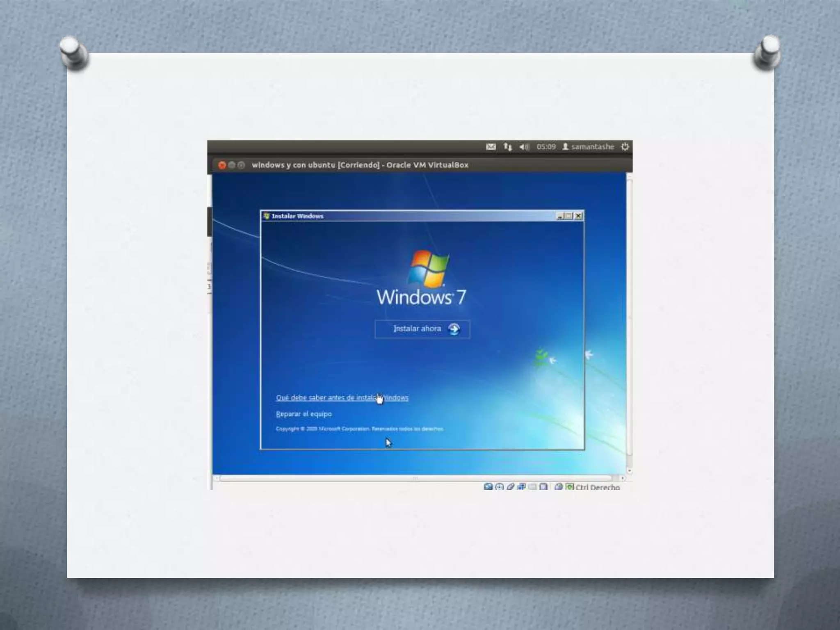Open the shared folders status icon
The height and width of the screenshot is (630, 840).
click(532, 487)
